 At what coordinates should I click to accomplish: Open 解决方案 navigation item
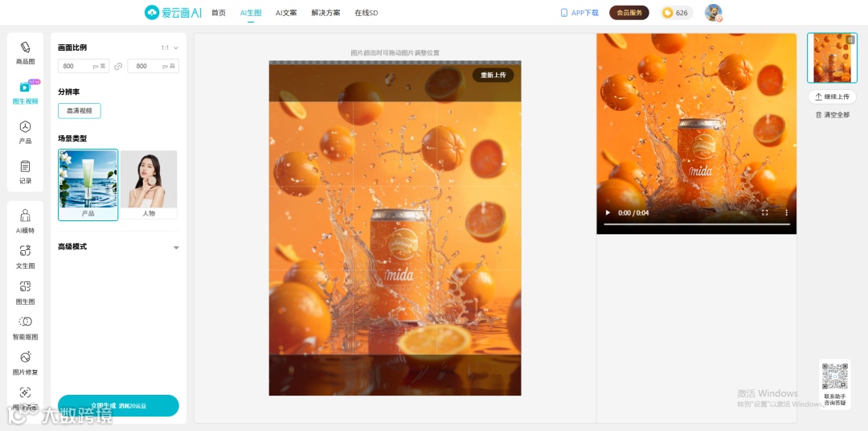point(326,13)
